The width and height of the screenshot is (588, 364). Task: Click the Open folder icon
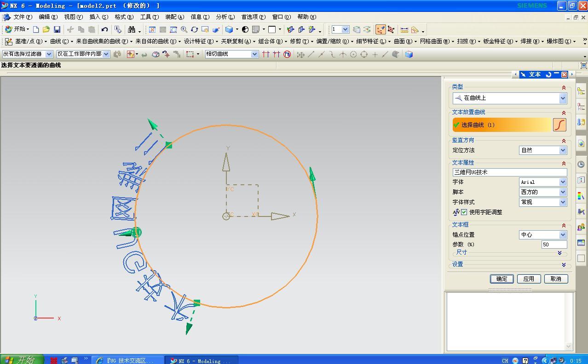46,29
